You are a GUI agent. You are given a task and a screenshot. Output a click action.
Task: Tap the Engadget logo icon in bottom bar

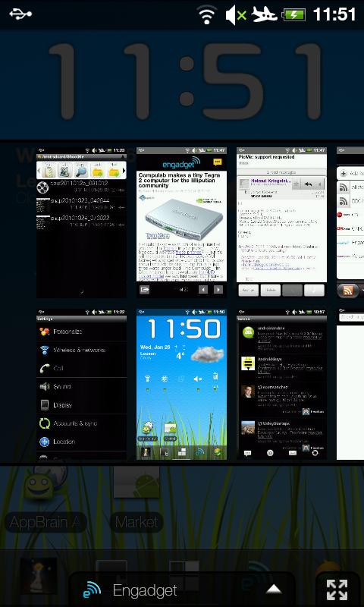point(92,590)
